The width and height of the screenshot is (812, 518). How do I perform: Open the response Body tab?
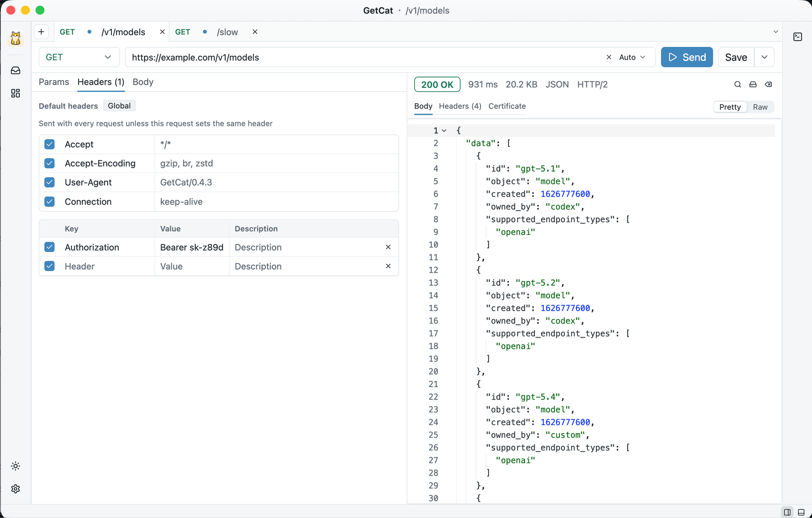point(423,106)
